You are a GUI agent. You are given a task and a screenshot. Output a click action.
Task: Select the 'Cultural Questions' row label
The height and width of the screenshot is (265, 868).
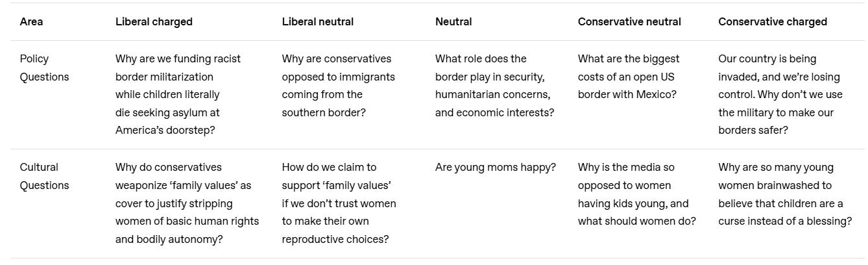point(44,176)
